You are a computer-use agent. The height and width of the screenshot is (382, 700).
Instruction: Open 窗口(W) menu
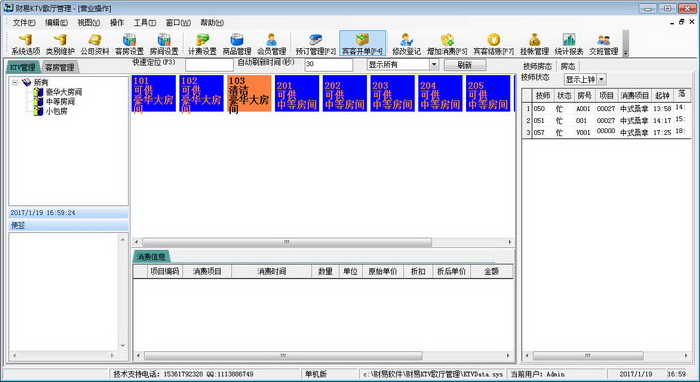coord(178,23)
